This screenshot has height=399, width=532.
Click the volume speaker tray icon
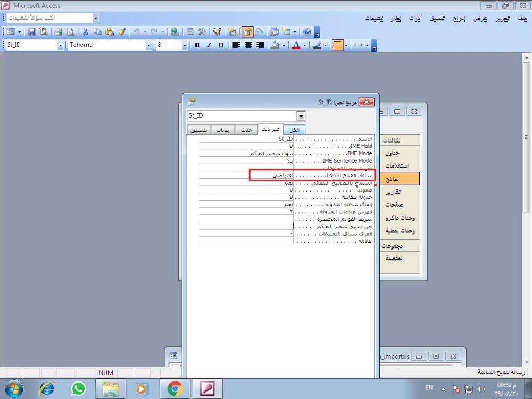coord(481,389)
